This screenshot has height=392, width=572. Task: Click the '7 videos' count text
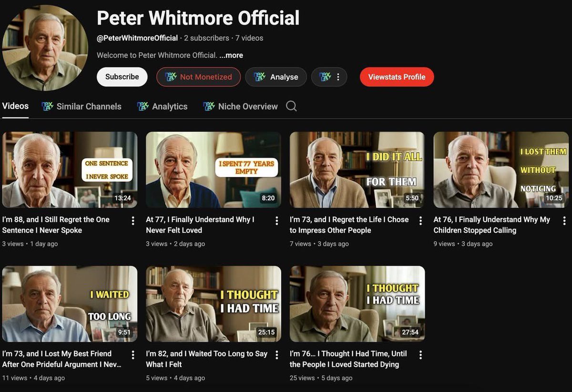249,38
